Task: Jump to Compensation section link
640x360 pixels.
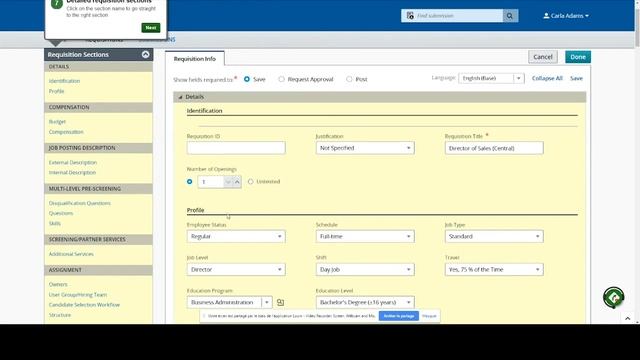Action: [66, 132]
